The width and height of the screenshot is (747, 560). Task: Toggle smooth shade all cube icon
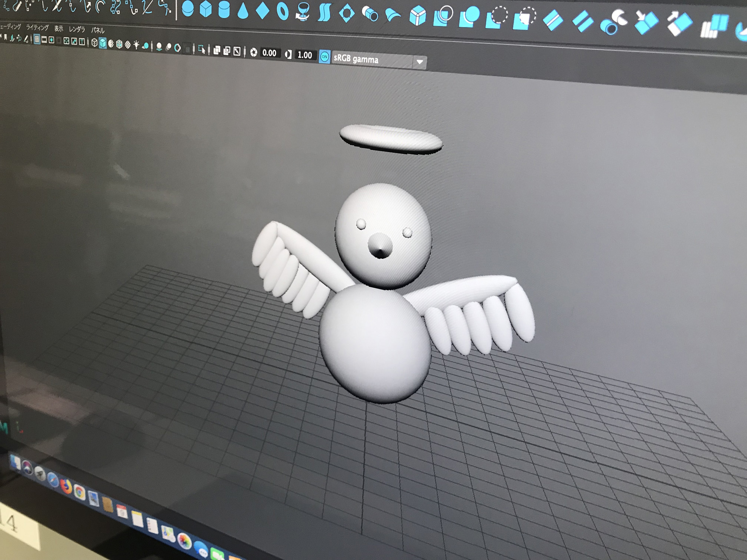point(103,43)
